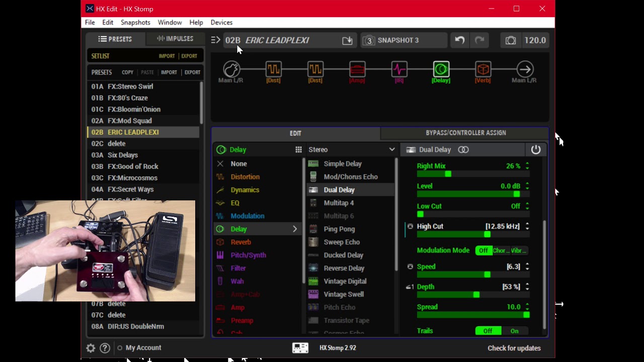This screenshot has height=362, width=644.
Task: Click the tempo value 120.0
Action: pyautogui.click(x=535, y=40)
